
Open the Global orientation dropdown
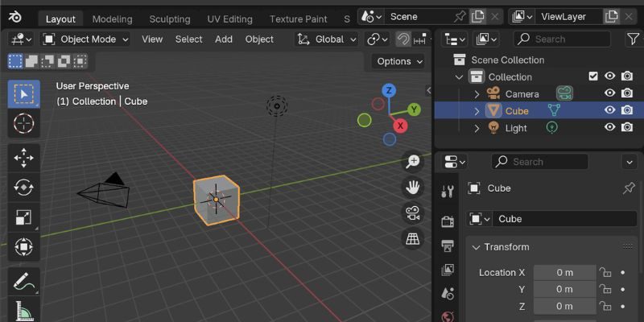point(327,39)
